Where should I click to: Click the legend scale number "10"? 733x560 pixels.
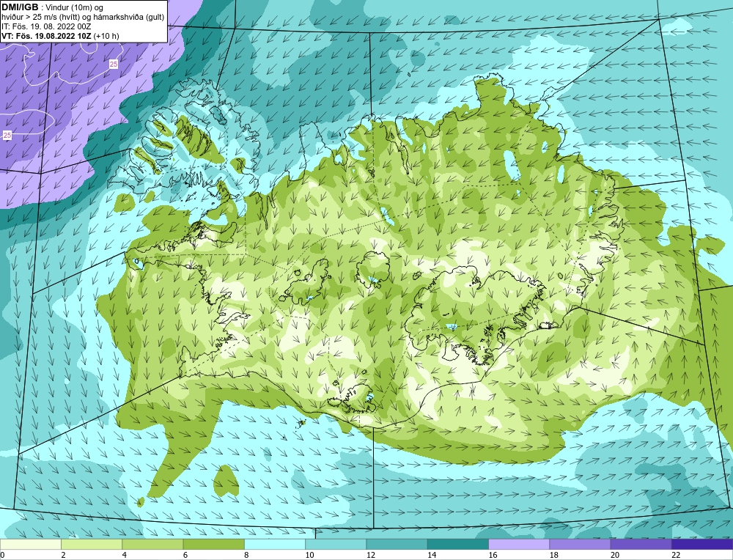point(309,555)
